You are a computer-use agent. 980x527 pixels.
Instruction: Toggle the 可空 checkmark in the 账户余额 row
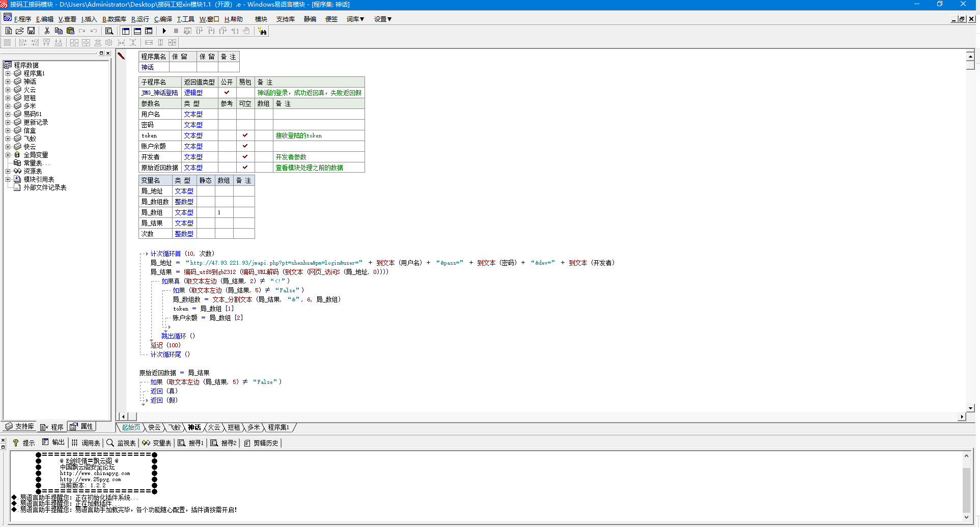[x=245, y=146]
